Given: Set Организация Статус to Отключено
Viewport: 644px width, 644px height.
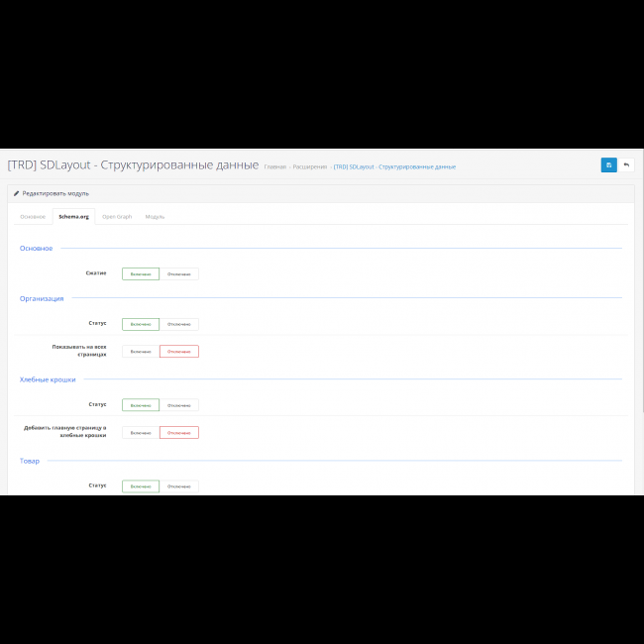Looking at the screenshot, I should [x=178, y=324].
